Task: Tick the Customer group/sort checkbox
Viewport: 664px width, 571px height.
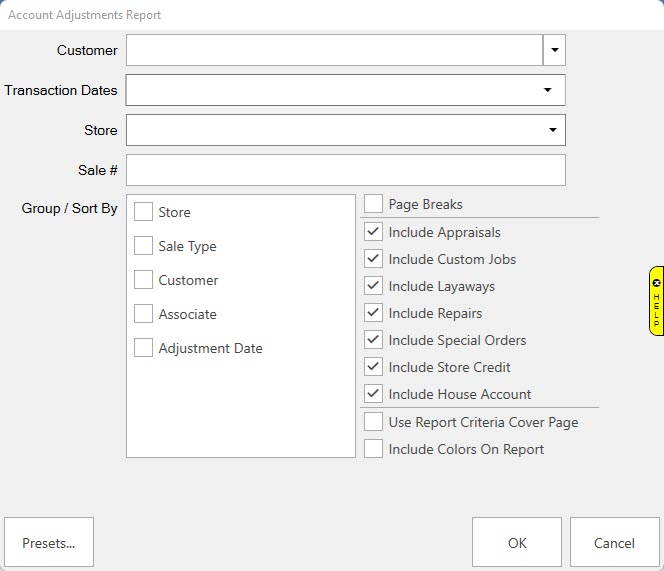Action: (144, 280)
